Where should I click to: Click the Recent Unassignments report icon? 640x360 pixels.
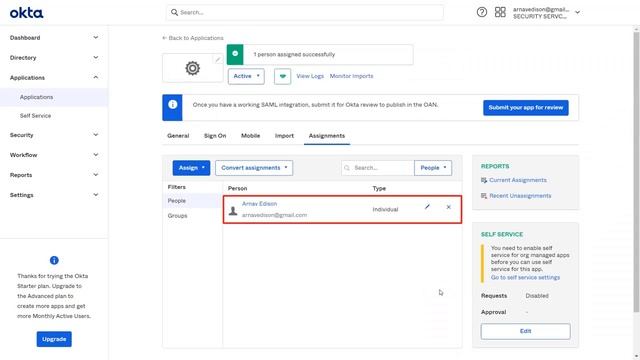484,196
